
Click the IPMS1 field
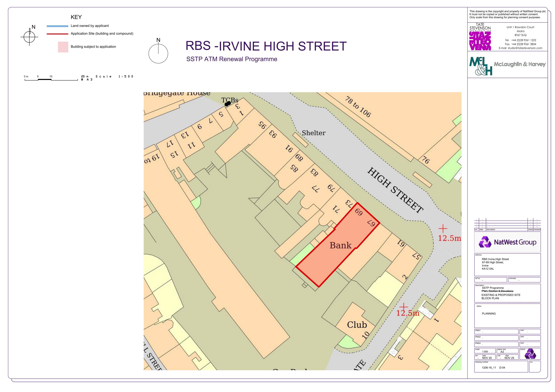(496, 331)
